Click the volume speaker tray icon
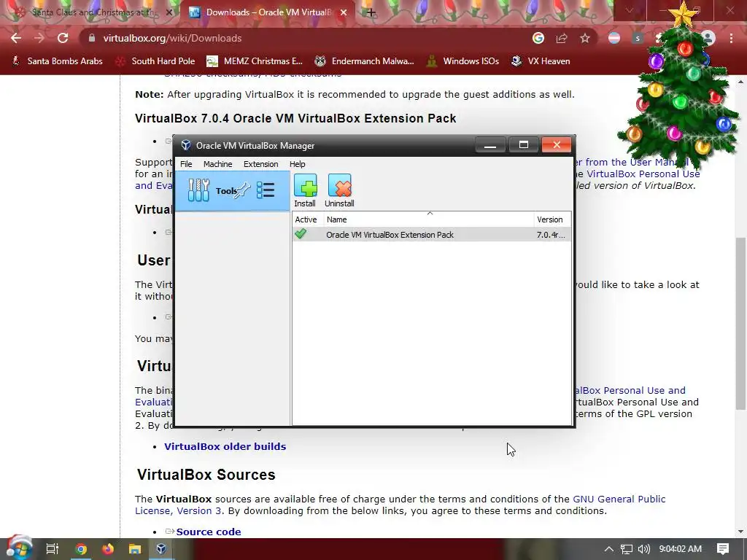Screen dimensions: 747x560 pos(643,549)
